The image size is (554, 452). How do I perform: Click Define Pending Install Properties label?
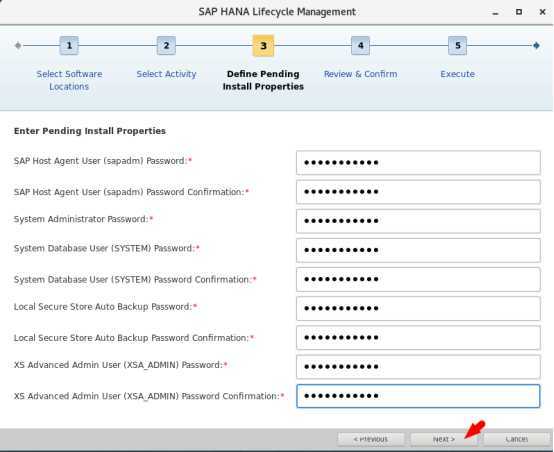click(263, 80)
